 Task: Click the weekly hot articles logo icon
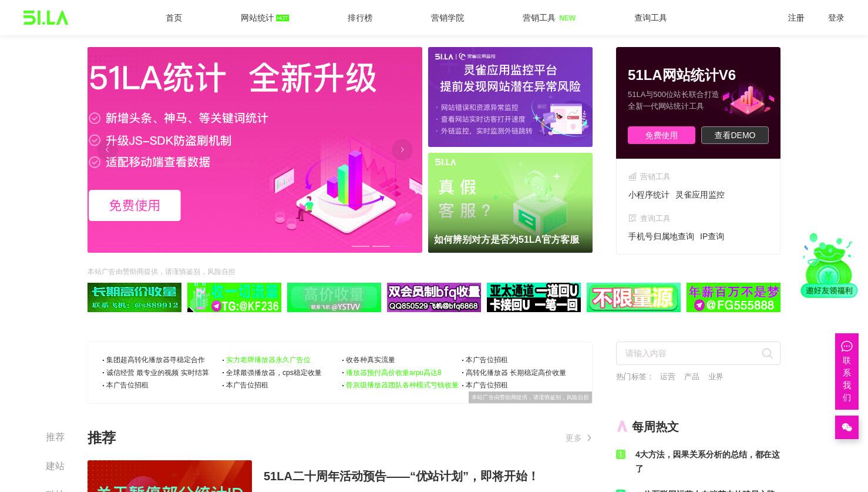pyautogui.click(x=622, y=426)
